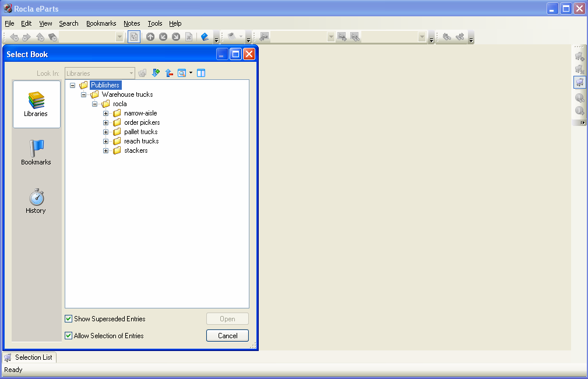The height and width of the screenshot is (379, 588).
Task: Open the File menu
Action: tap(9, 23)
